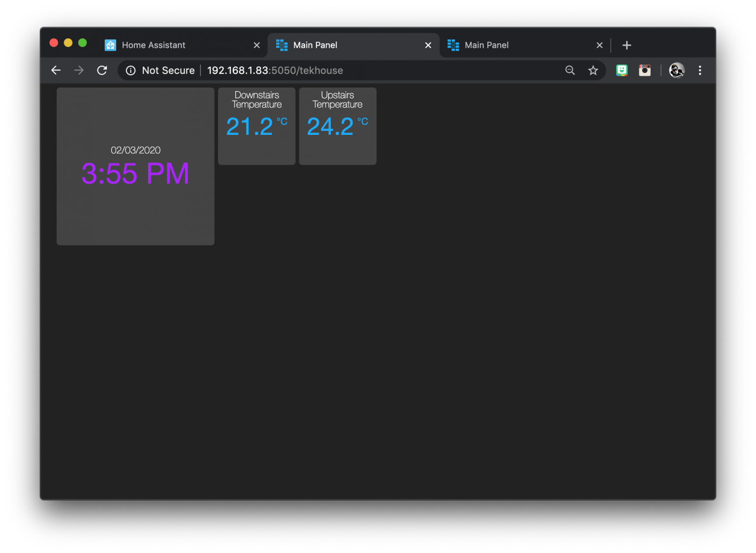Image resolution: width=756 pixels, height=553 pixels.
Task: Click the Not Secure label
Action: click(168, 70)
